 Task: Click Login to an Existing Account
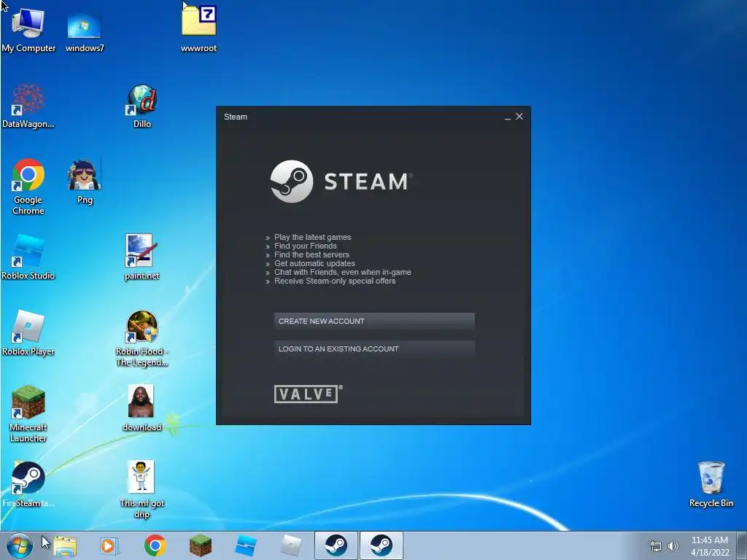374,349
